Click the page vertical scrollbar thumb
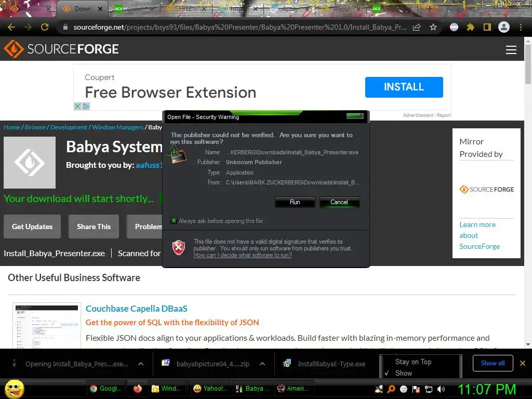The width and height of the screenshot is (532, 399). 528,64
